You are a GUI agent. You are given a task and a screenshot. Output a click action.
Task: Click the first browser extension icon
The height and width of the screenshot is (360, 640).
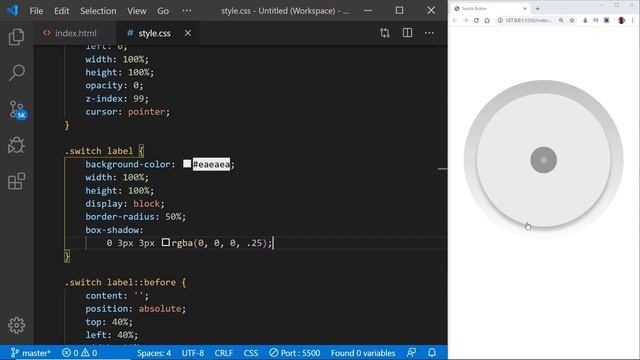(x=585, y=20)
